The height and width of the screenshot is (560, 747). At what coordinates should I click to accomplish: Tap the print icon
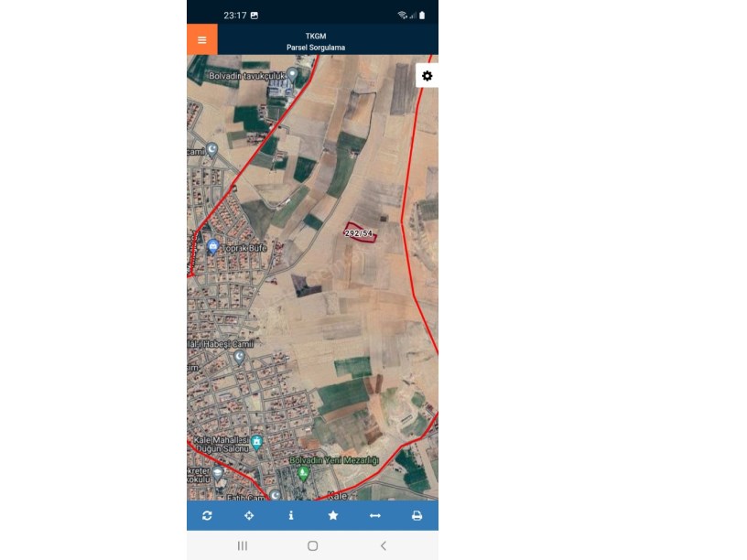click(417, 516)
